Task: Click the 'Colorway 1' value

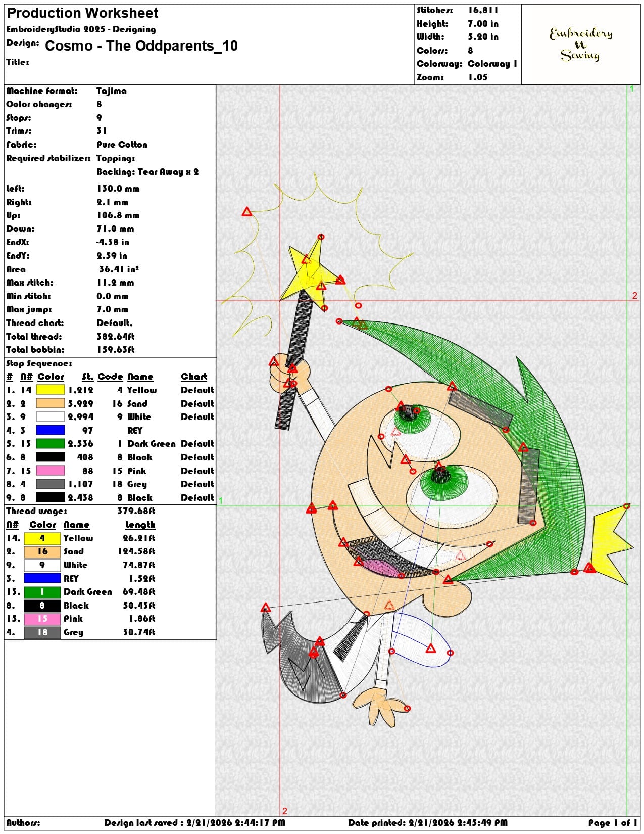Action: tap(492, 64)
